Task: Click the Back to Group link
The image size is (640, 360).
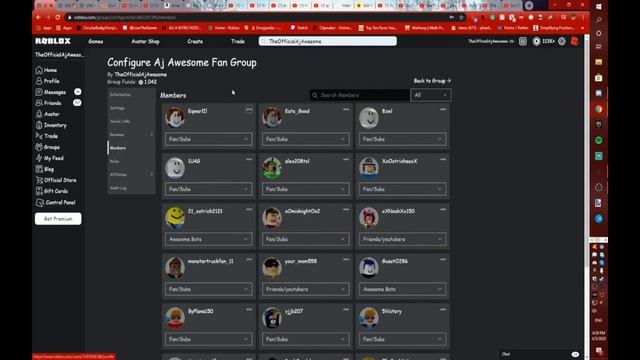Action: click(432, 81)
